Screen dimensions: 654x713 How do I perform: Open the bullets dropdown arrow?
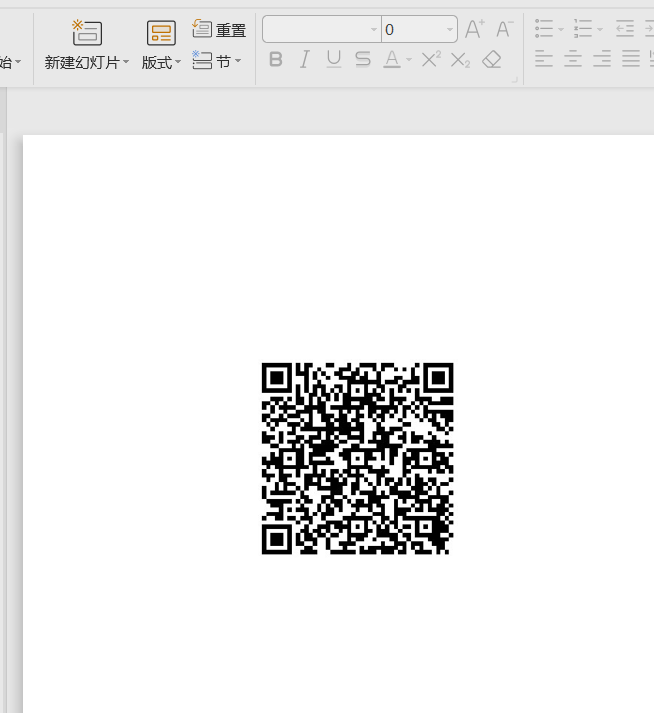[561, 30]
